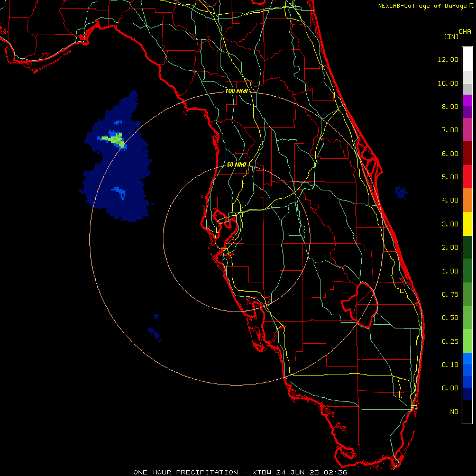Viewport: 476px width, 476px height.
Task: Click the OHA product label above legend
Action: point(465,32)
